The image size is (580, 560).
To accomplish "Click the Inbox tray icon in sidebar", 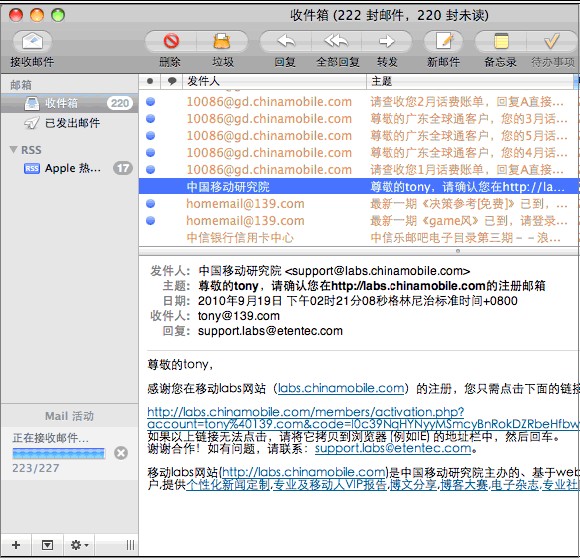I will point(32,104).
